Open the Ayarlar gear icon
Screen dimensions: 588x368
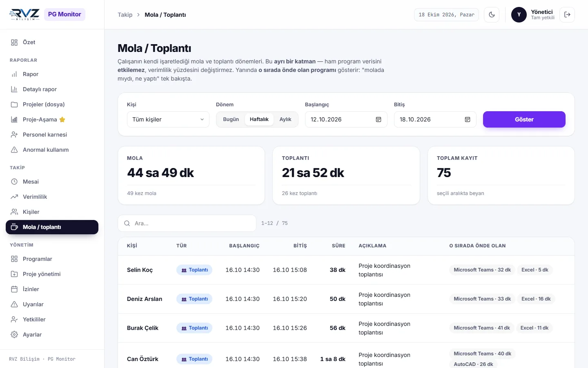pos(14,334)
